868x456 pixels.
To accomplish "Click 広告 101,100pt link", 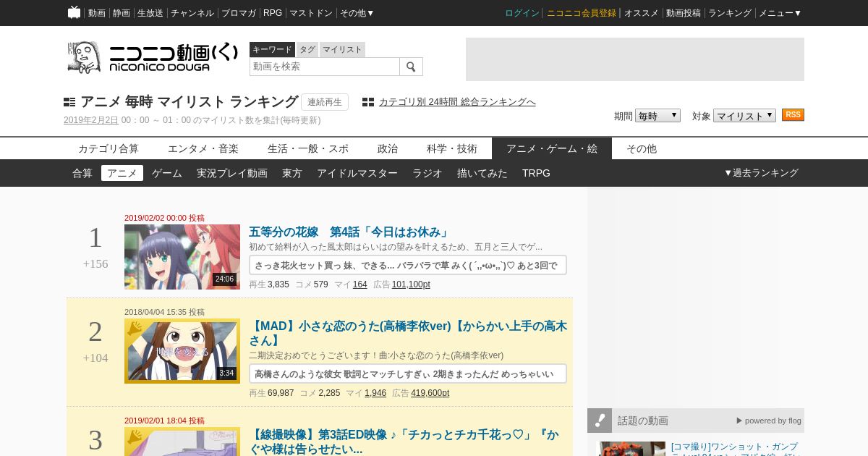I will (x=411, y=284).
